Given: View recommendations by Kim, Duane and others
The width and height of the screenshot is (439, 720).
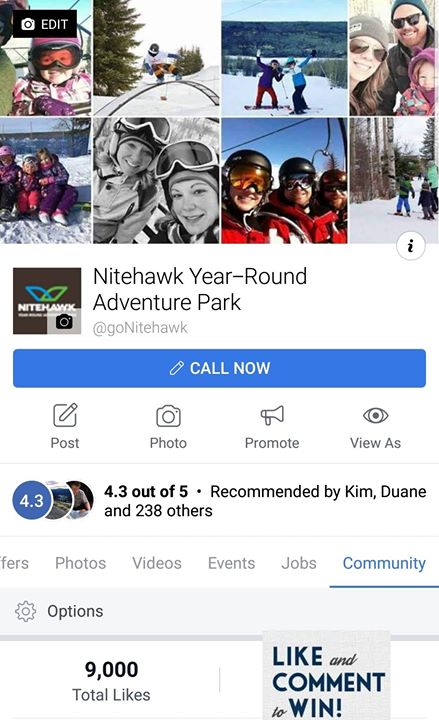Looking at the screenshot, I should (265, 501).
